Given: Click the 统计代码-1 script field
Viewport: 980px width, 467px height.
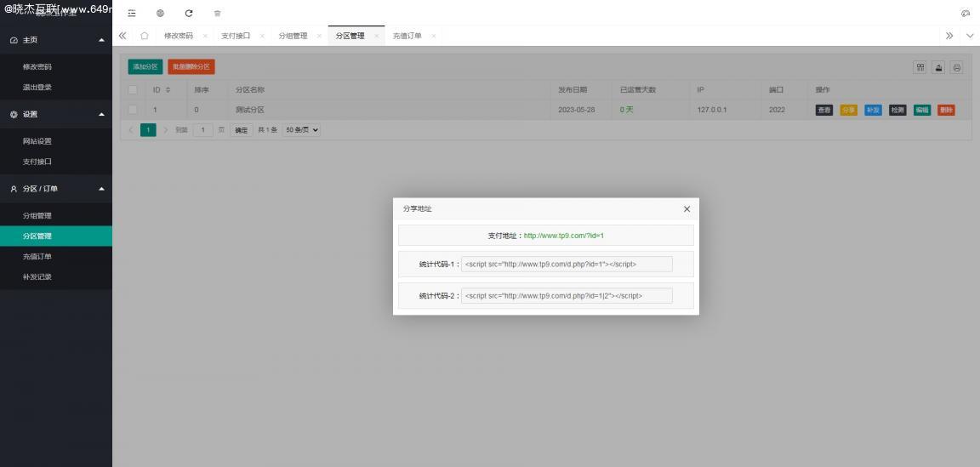Looking at the screenshot, I should click(x=567, y=264).
